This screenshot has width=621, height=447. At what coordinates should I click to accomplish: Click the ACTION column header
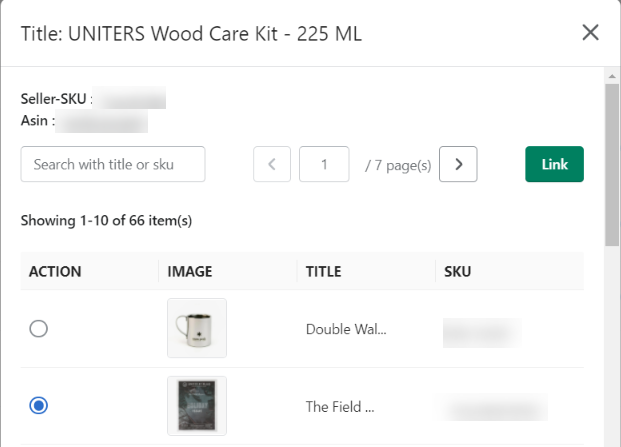click(55, 272)
